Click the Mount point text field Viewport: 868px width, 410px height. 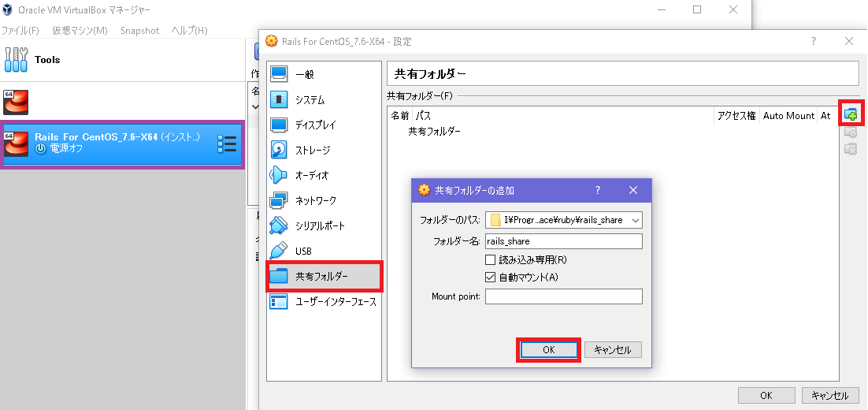click(563, 296)
